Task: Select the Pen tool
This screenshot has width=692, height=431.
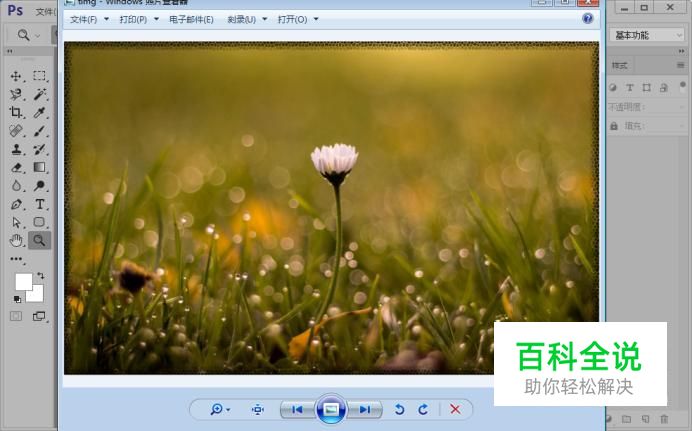Action: click(16, 204)
